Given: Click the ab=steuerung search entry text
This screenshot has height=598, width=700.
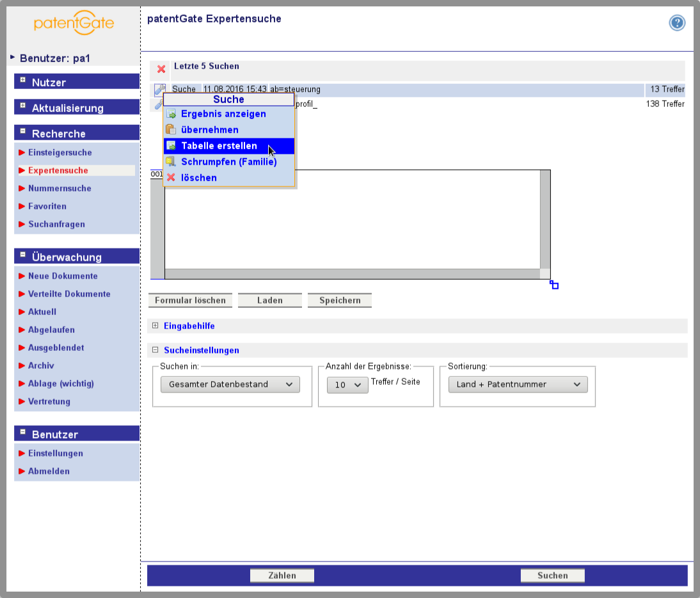Looking at the screenshot, I should click(295, 90).
